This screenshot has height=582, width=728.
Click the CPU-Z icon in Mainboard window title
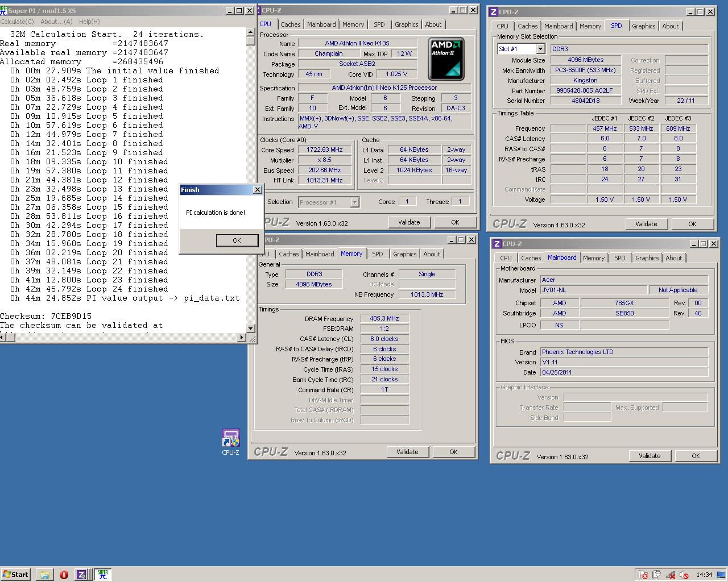click(x=497, y=243)
